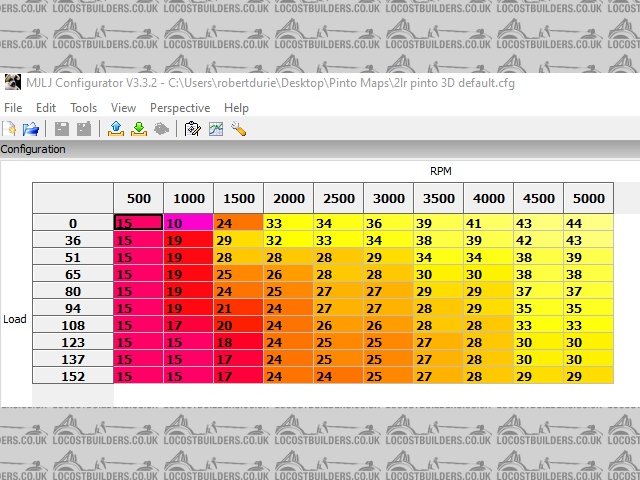Click the New configuration file icon
The width and height of the screenshot is (640, 480).
11,129
